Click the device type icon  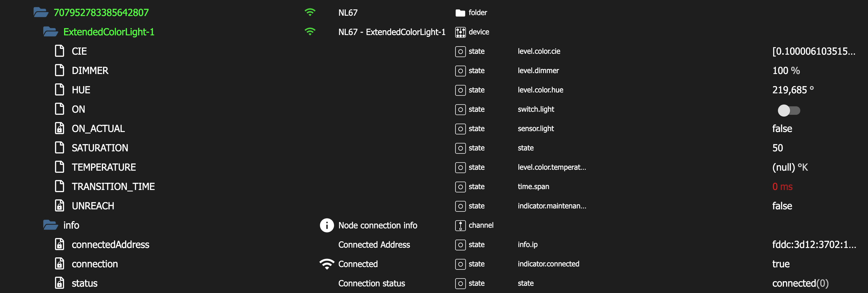[460, 32]
